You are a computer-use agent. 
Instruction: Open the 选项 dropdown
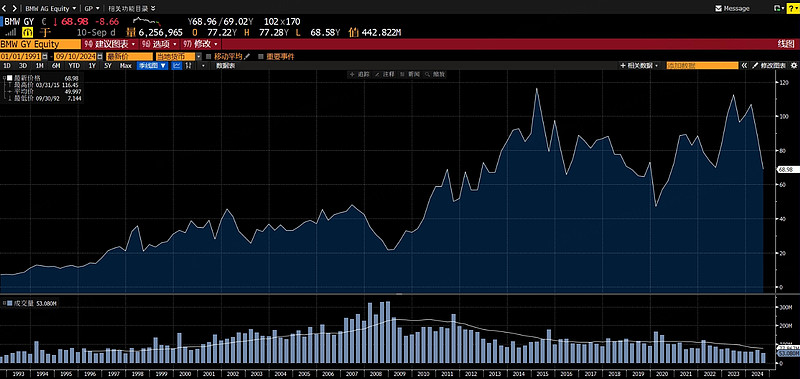point(159,44)
